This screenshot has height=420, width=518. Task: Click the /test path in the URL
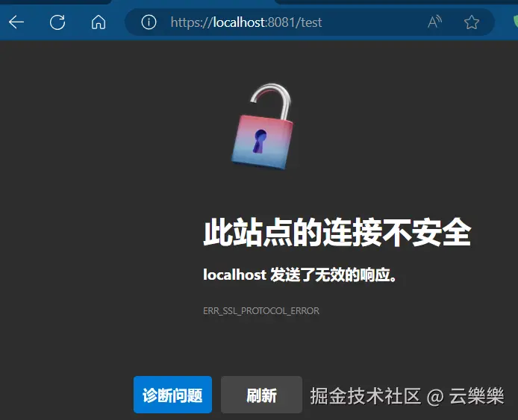coord(309,22)
